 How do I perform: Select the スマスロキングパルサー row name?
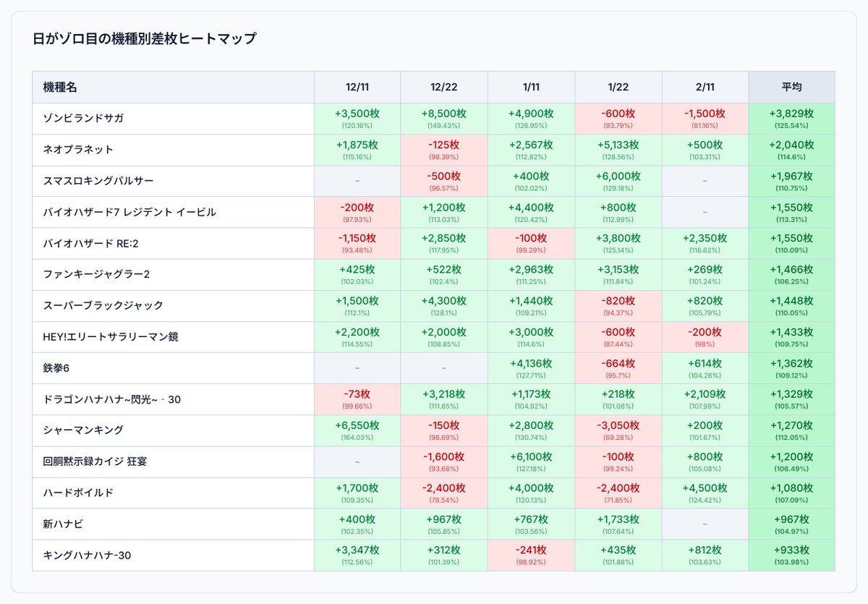click(x=98, y=180)
